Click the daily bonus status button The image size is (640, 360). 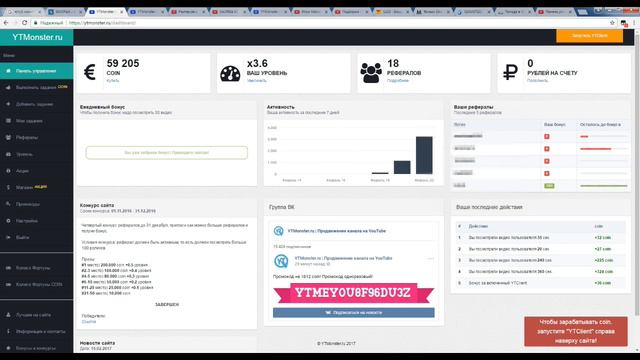coord(167,153)
